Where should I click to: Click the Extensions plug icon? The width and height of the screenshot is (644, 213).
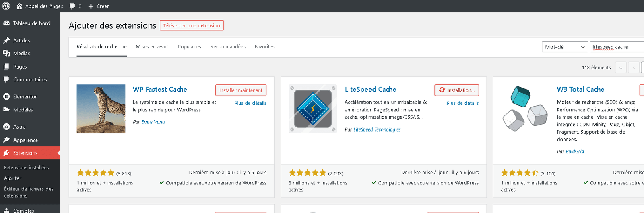(x=6, y=153)
